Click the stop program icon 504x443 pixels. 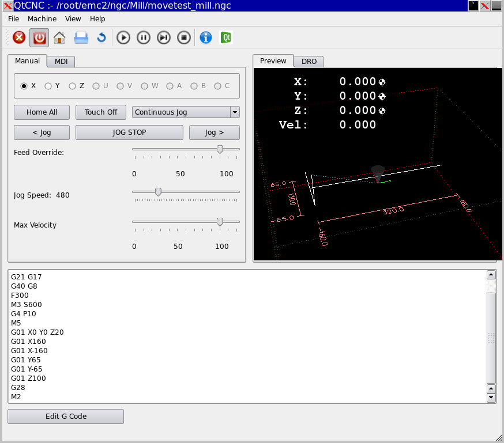click(x=183, y=38)
